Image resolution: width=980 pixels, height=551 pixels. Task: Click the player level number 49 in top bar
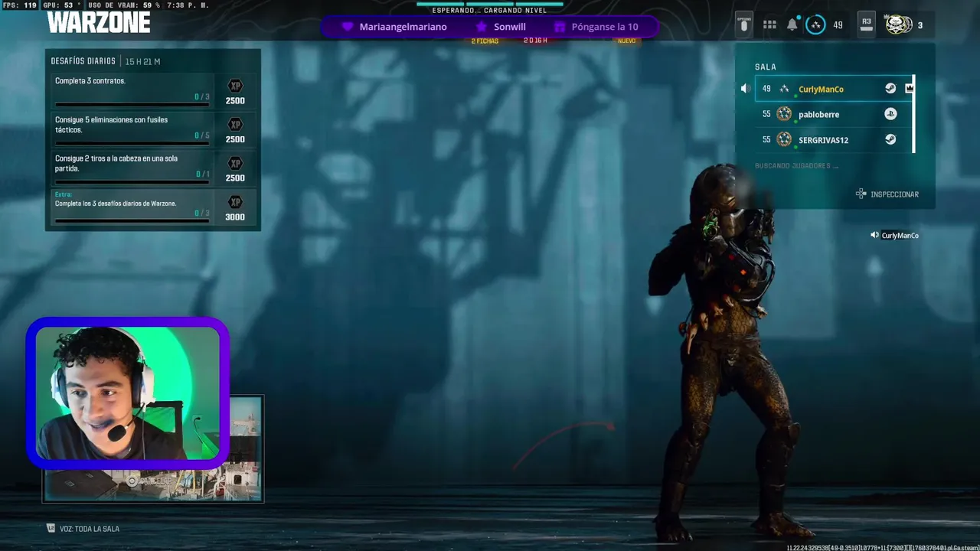838,25
